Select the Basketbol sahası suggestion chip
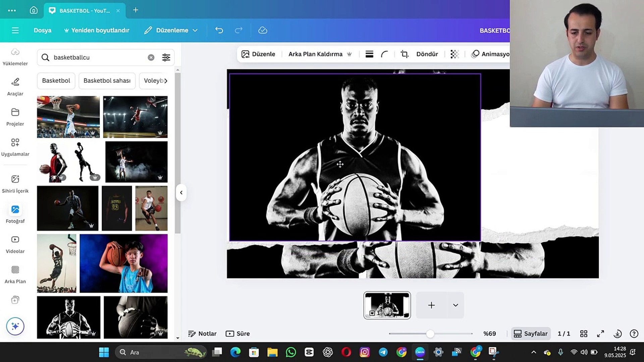Viewport: 644px width, 362px height. (107, 80)
